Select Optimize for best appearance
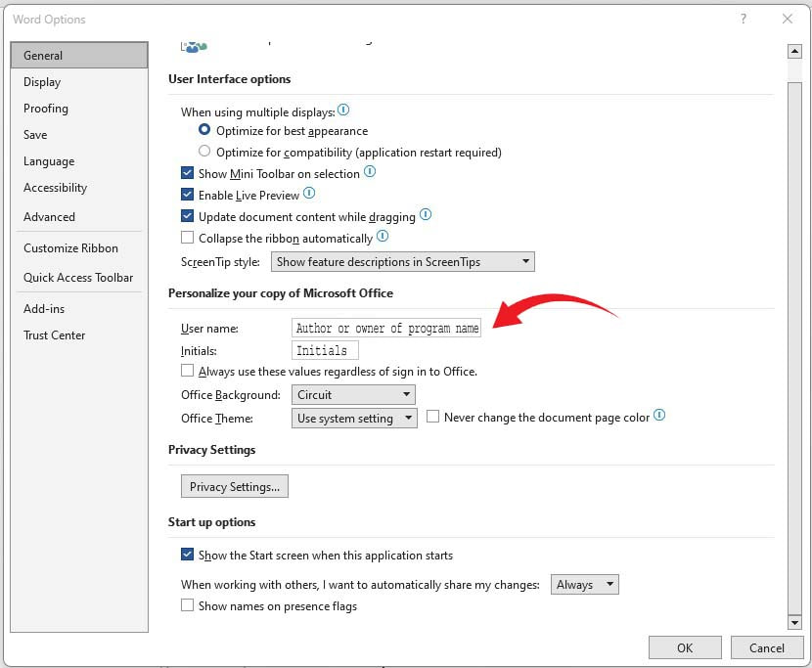 point(204,129)
